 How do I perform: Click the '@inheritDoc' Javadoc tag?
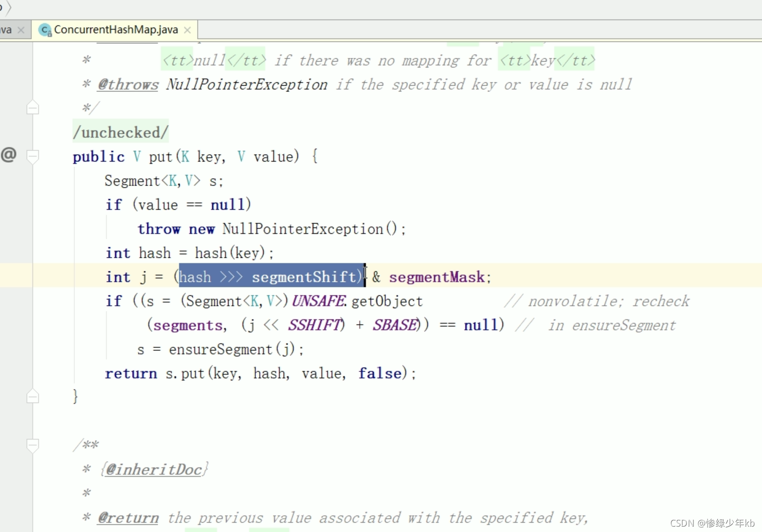pos(154,469)
